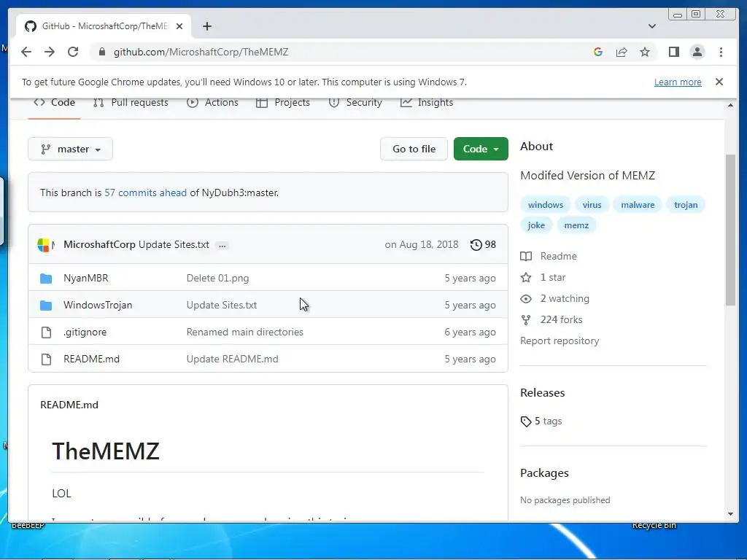Viewport: 747px width, 560px height.
Task: Switch to the Insights tab
Action: [427, 103]
